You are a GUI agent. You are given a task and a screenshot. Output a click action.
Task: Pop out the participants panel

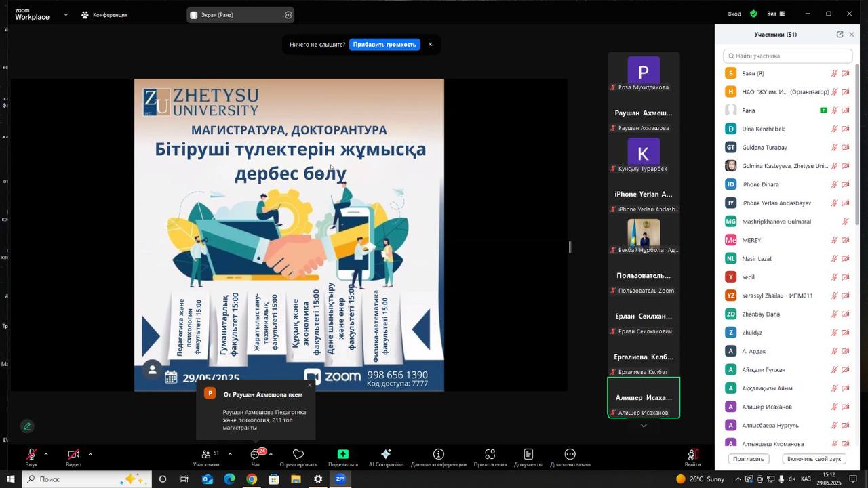pos(840,35)
